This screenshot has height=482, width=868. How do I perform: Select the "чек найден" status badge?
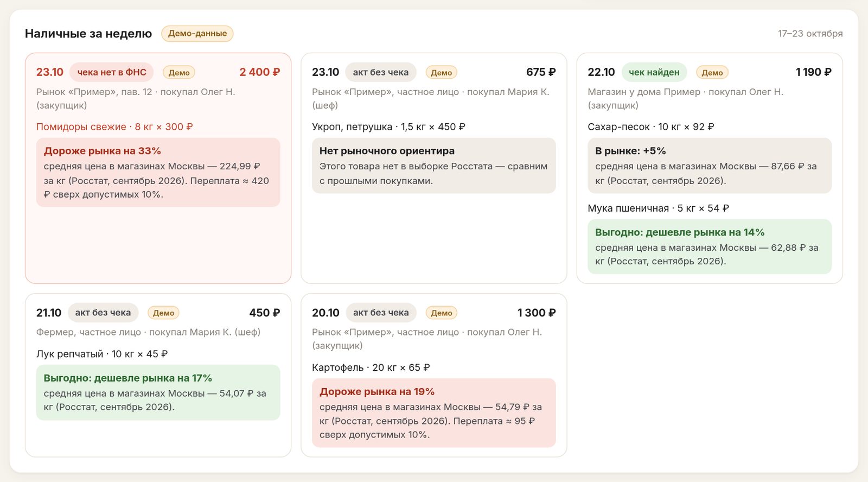654,72
